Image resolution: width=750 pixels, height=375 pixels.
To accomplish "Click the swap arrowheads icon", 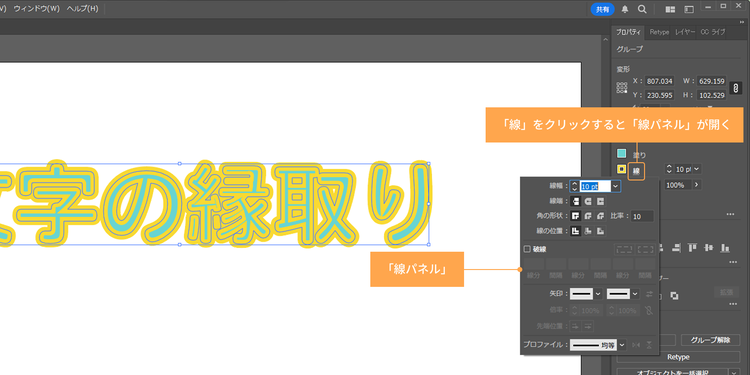I will (649, 294).
